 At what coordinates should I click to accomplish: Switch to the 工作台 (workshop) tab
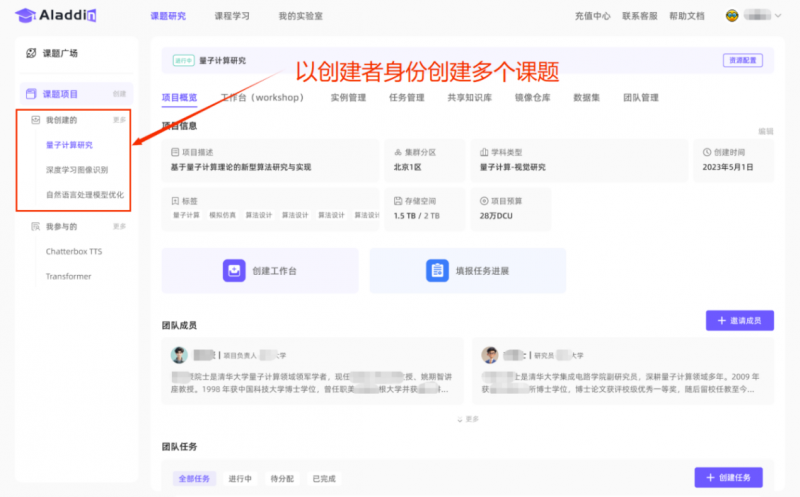(x=261, y=98)
